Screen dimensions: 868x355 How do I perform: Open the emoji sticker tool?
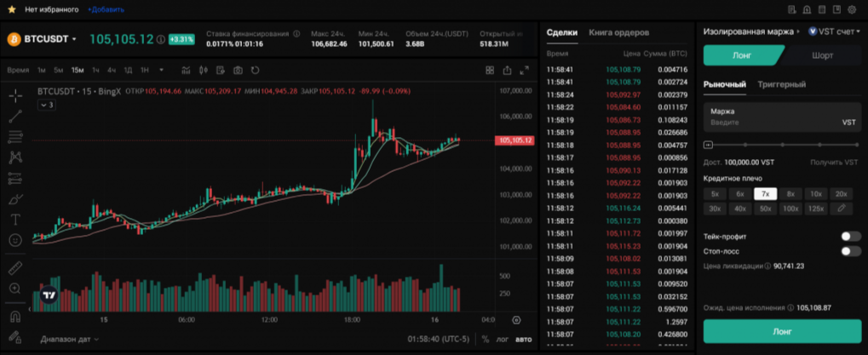pos(15,240)
